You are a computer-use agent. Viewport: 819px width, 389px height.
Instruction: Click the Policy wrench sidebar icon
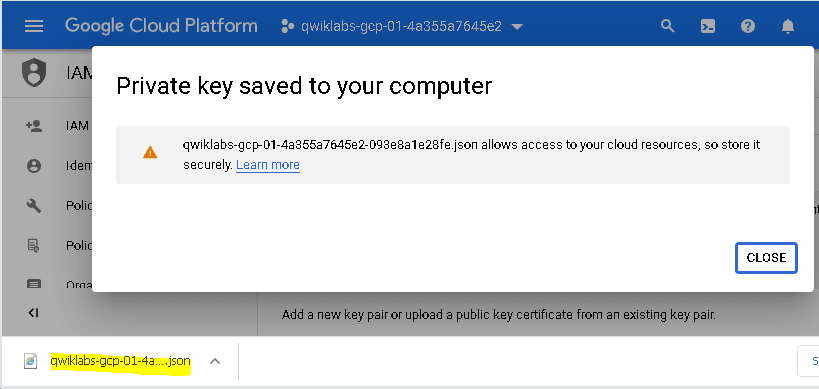[x=34, y=206]
